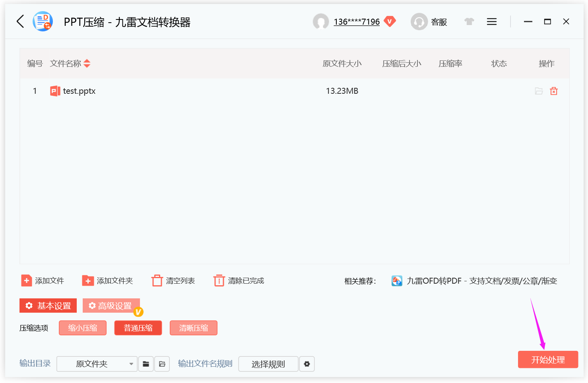Viewport: 588px width, 383px height.
Task: Delete test.pptx using the trash icon
Action: pyautogui.click(x=553, y=91)
